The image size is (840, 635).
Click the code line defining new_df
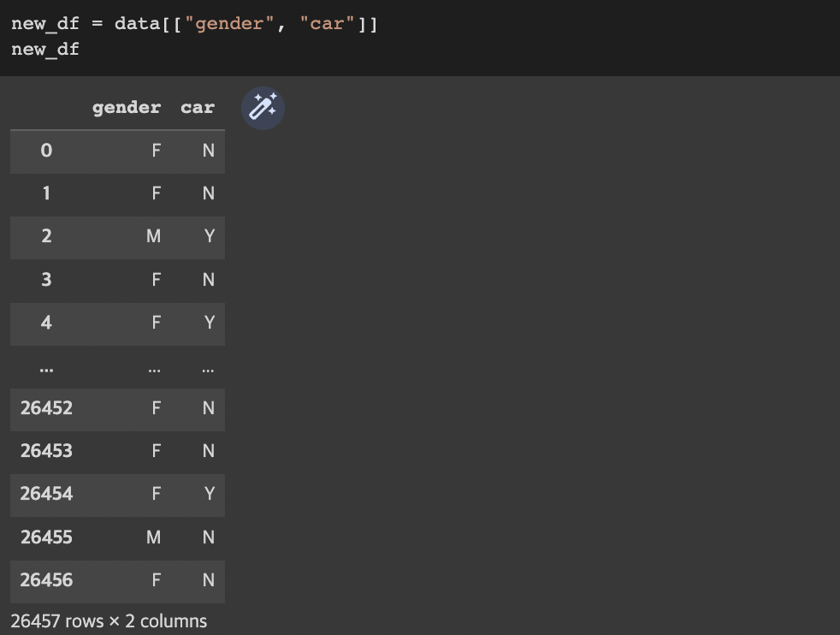(194, 24)
